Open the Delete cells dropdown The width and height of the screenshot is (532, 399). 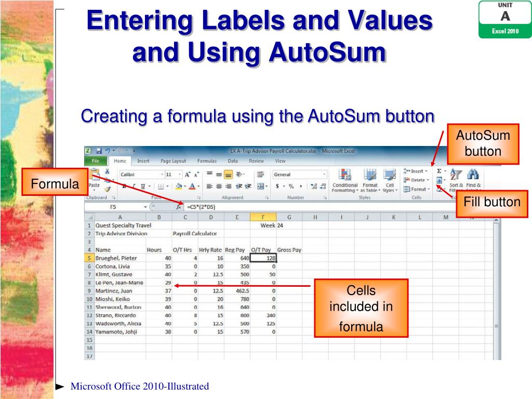tap(416, 180)
